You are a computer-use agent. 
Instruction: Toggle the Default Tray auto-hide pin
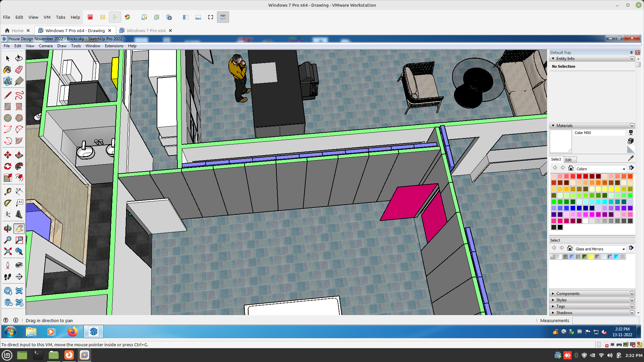631,53
